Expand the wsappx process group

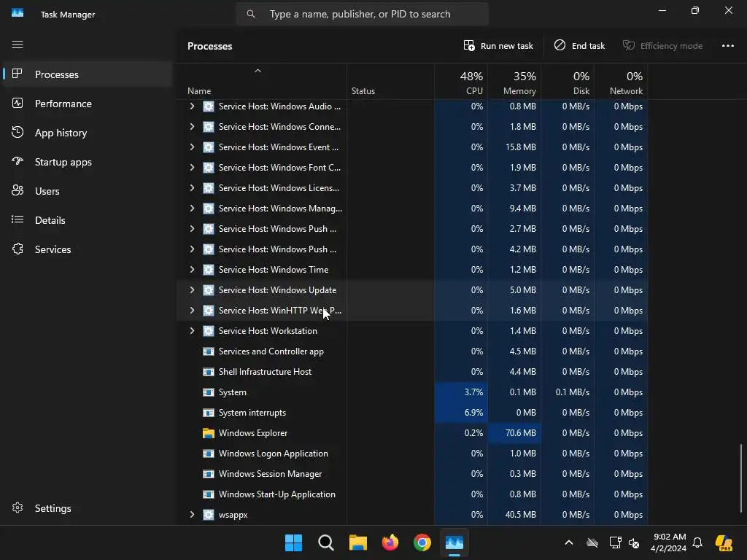pos(192,515)
